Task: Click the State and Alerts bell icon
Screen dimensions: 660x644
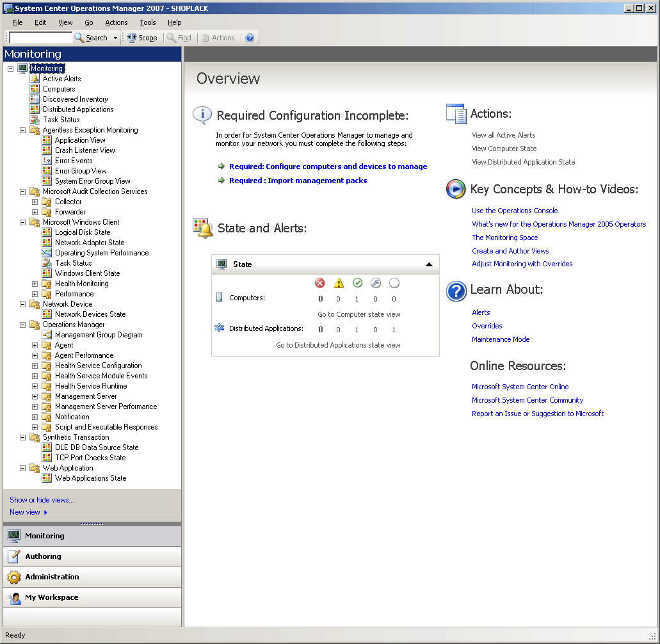Action: click(x=202, y=228)
